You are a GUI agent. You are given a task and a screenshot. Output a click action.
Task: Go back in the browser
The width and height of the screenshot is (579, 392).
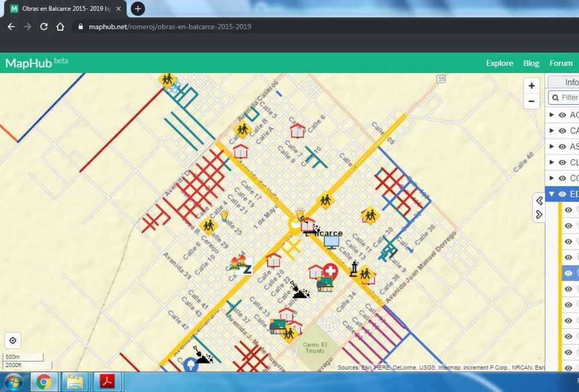pyautogui.click(x=11, y=26)
